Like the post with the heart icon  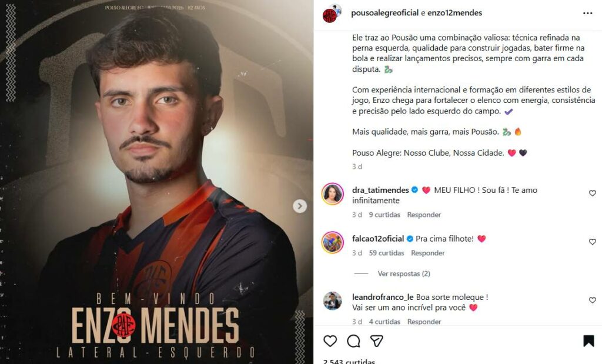(330, 341)
